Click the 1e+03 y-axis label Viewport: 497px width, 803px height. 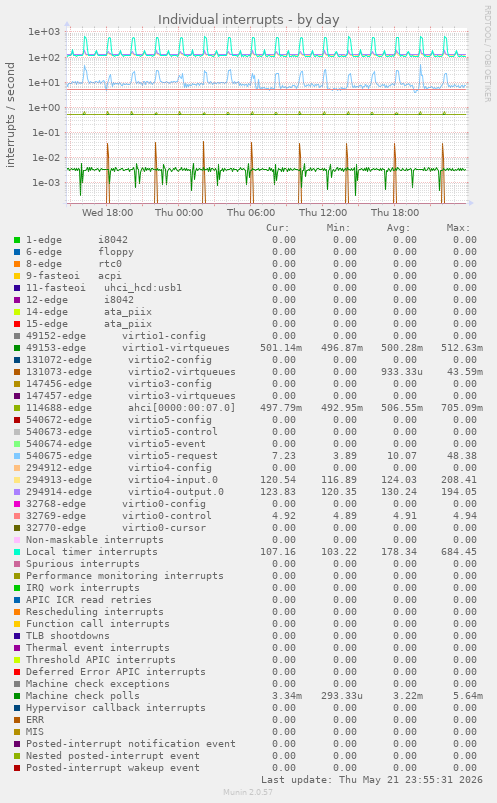pos(44,32)
